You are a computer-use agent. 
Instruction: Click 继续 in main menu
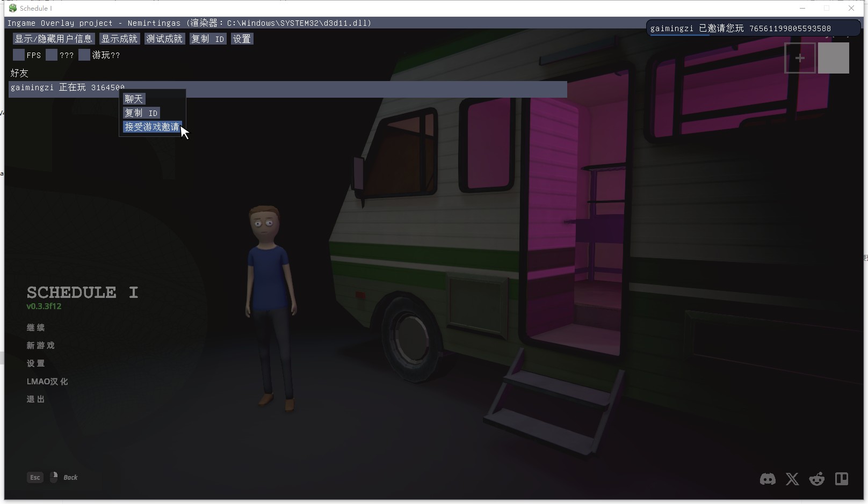point(36,327)
